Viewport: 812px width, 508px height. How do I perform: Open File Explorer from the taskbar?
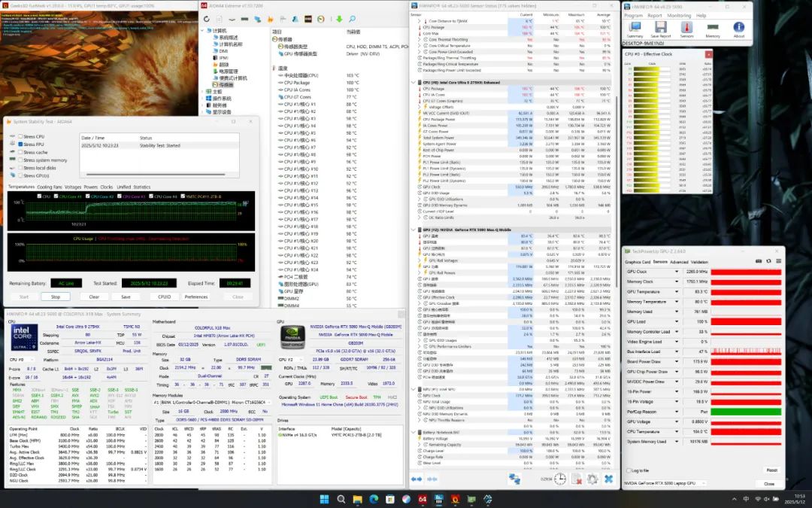coord(357,499)
